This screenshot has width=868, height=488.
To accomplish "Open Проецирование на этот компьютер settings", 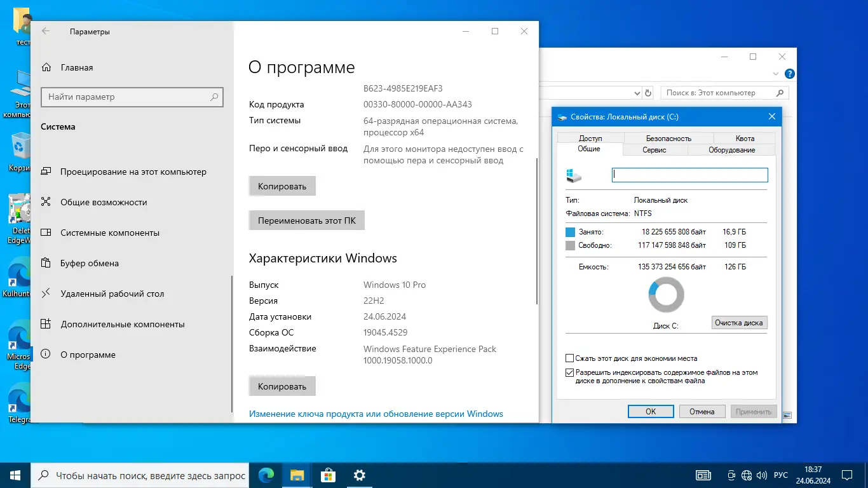I will 133,172.
